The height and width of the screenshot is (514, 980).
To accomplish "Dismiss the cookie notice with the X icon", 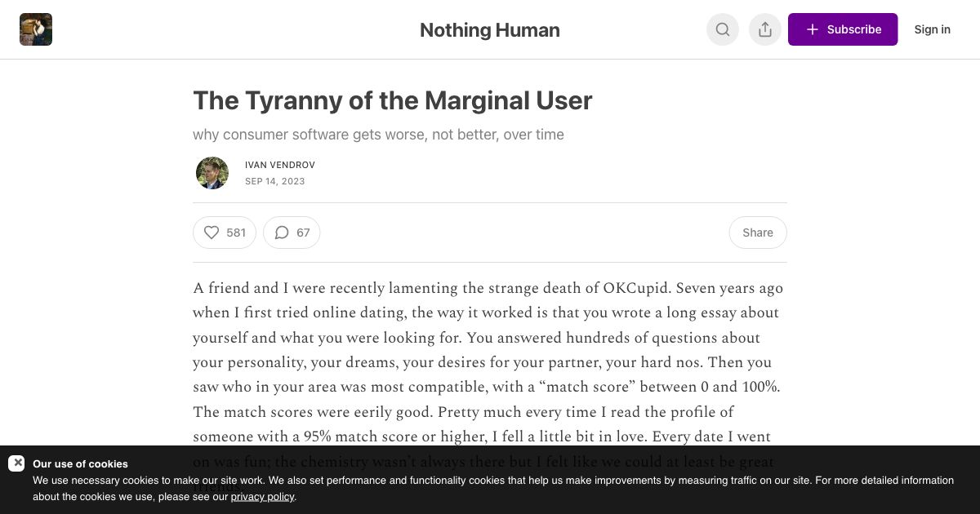I will 18,463.
